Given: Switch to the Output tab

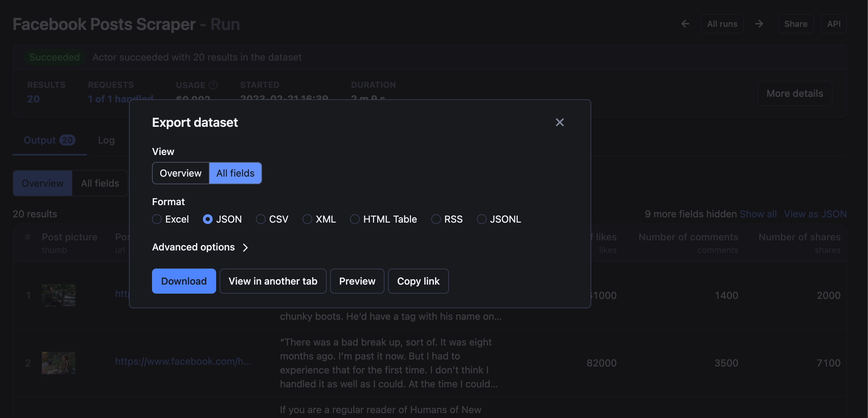Looking at the screenshot, I should pos(49,140).
